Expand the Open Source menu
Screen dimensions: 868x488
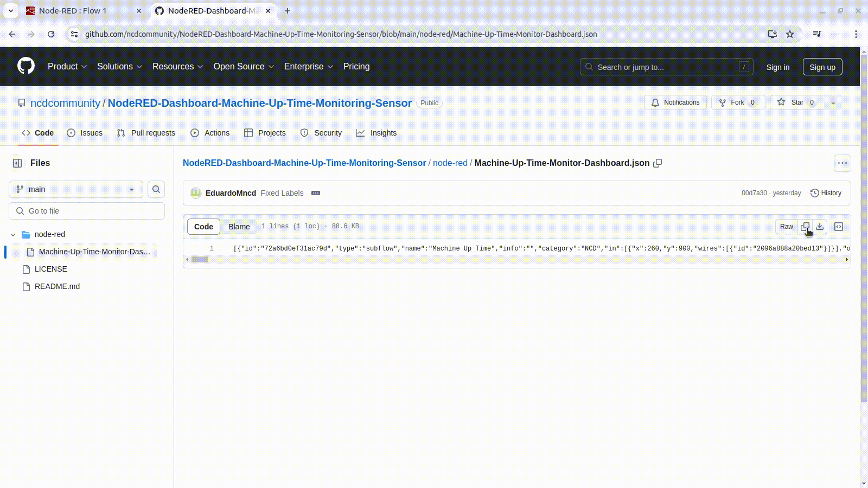[244, 66]
